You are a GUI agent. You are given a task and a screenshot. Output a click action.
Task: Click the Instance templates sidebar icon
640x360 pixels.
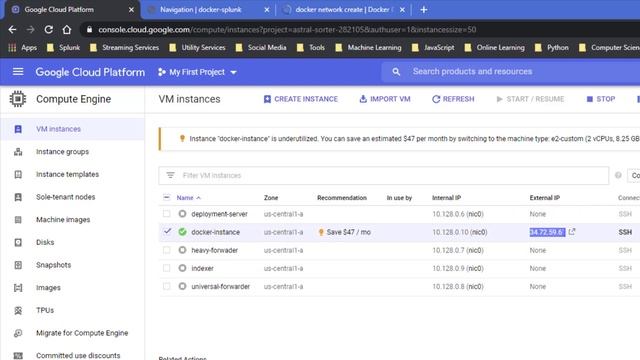pos(18,174)
